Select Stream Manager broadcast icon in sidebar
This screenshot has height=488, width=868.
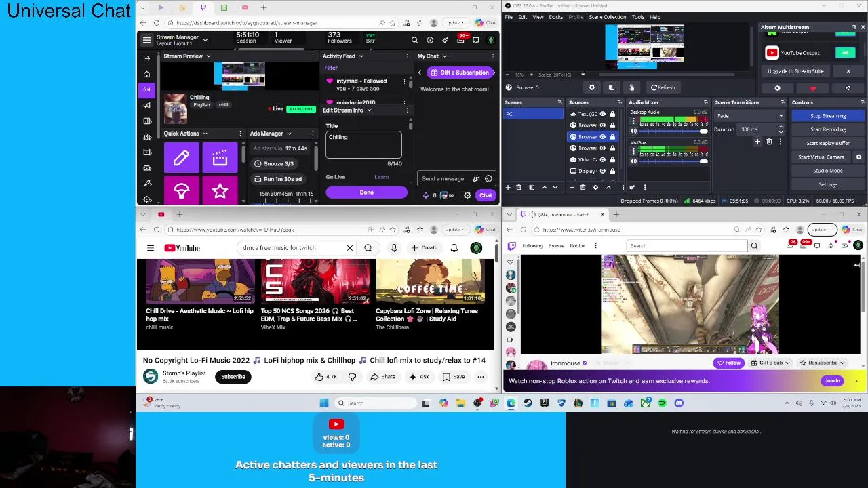147,89
